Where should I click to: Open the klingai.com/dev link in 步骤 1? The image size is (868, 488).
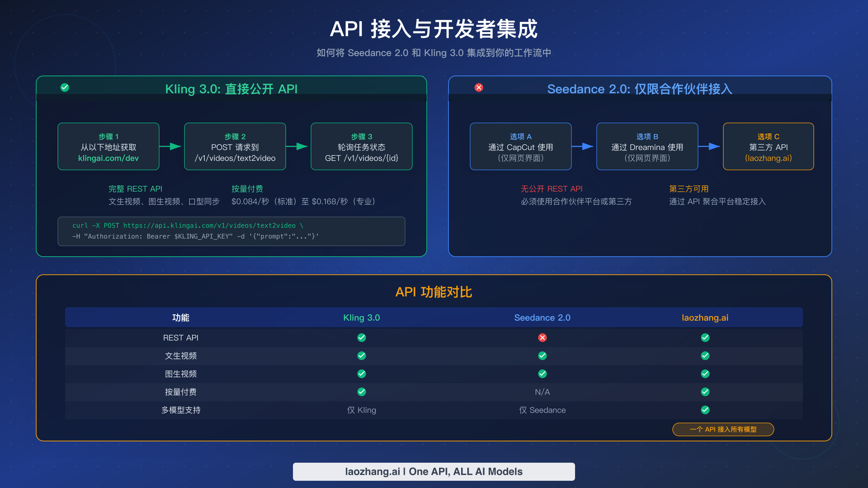point(108,158)
